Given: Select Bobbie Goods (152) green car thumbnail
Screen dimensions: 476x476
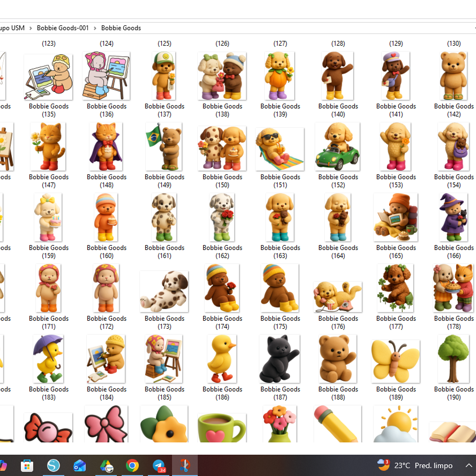Looking at the screenshot, I should click(338, 147).
